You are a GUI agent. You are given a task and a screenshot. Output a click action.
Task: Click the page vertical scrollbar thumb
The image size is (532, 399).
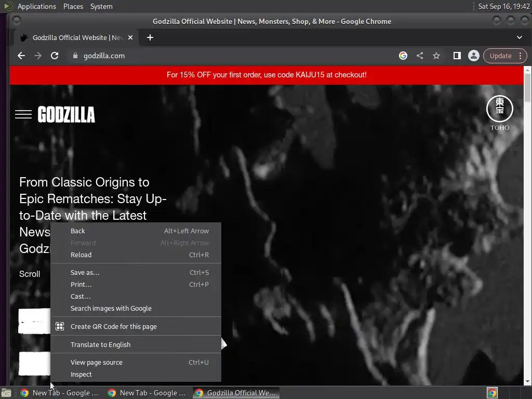[527, 87]
